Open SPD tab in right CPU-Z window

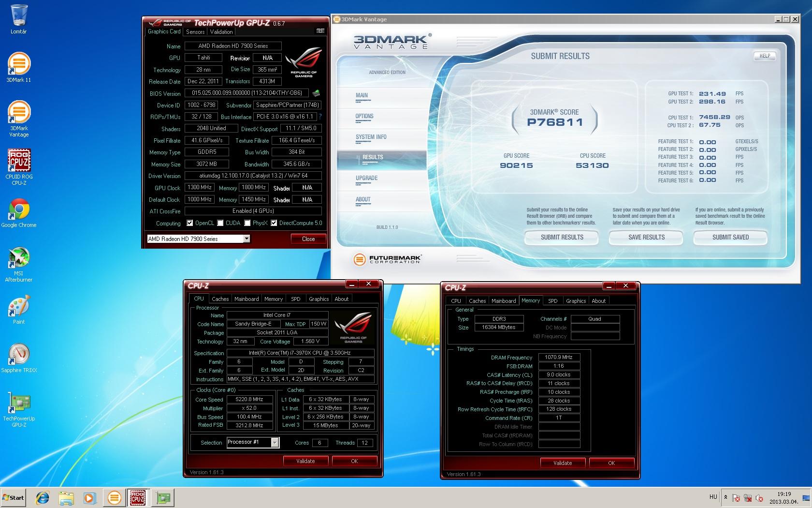click(553, 301)
